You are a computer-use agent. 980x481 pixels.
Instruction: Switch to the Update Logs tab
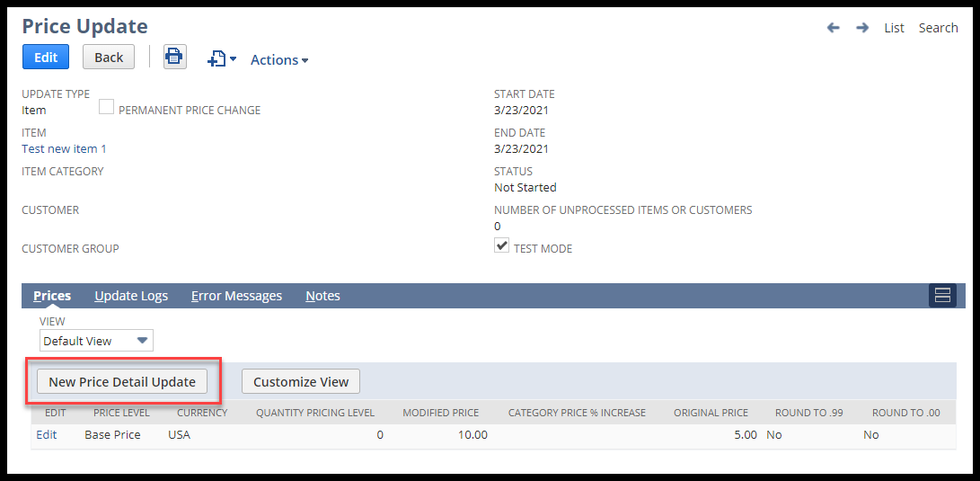point(131,296)
